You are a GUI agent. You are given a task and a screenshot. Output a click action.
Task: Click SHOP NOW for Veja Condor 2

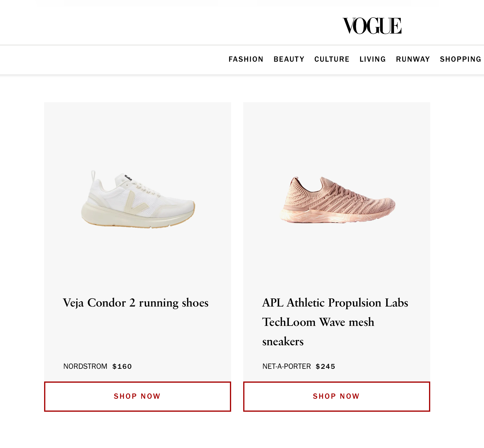(x=137, y=396)
